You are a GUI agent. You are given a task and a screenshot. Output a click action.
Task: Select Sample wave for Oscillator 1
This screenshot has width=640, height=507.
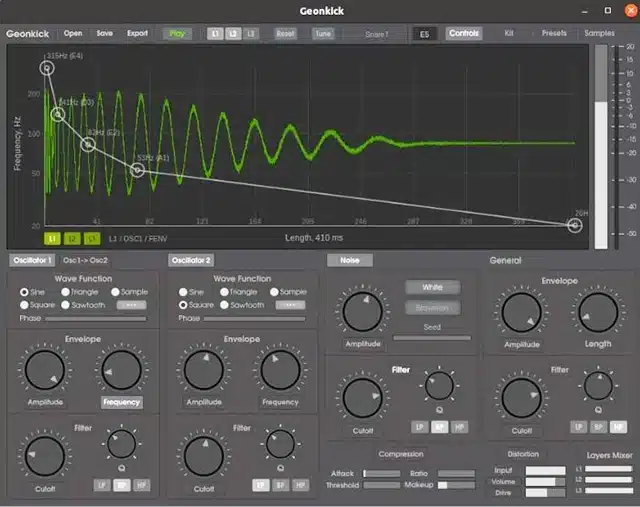point(129,292)
